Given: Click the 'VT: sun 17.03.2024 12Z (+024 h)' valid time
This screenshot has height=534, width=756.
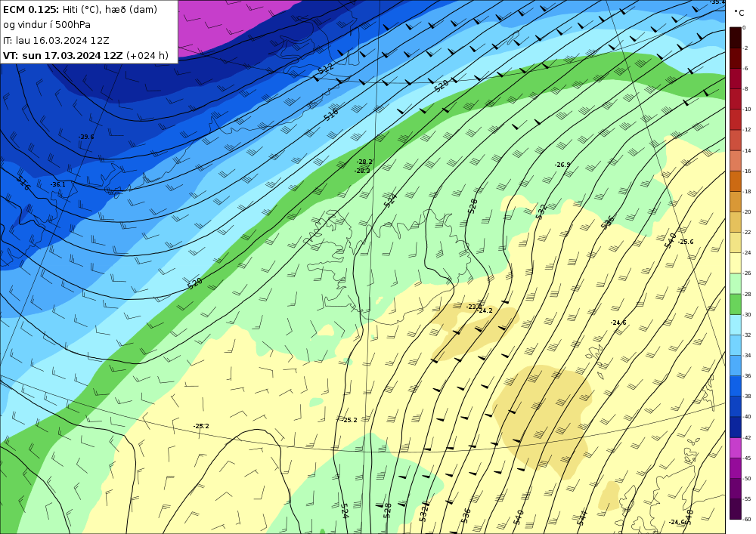Looking at the screenshot, I should pyautogui.click(x=86, y=55).
